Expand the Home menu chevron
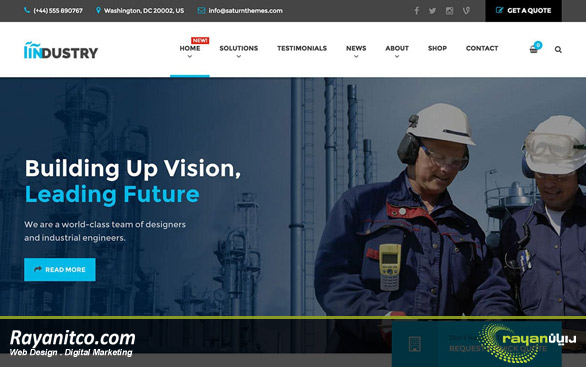Viewport: 586px width, 367px height. coord(190,56)
